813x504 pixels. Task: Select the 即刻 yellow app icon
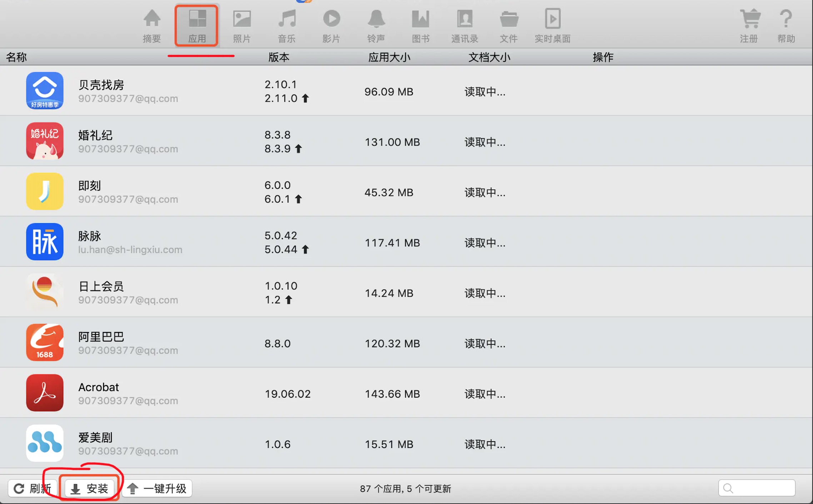[45, 191]
